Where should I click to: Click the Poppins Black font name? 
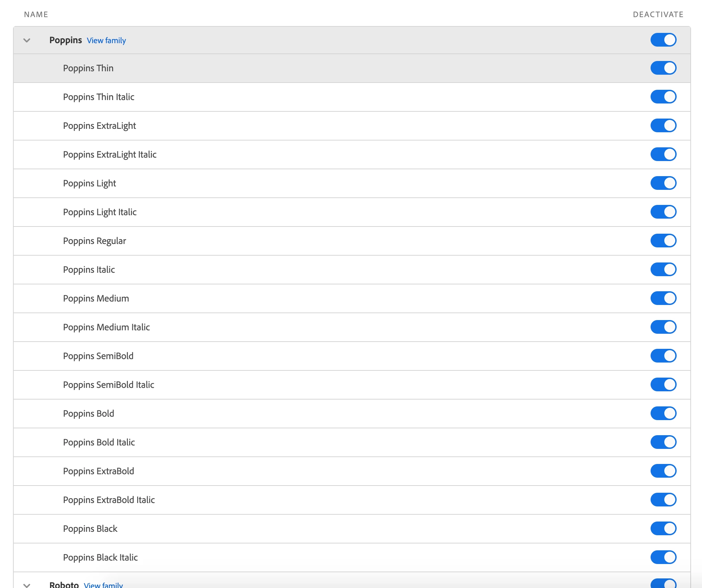[x=90, y=529]
